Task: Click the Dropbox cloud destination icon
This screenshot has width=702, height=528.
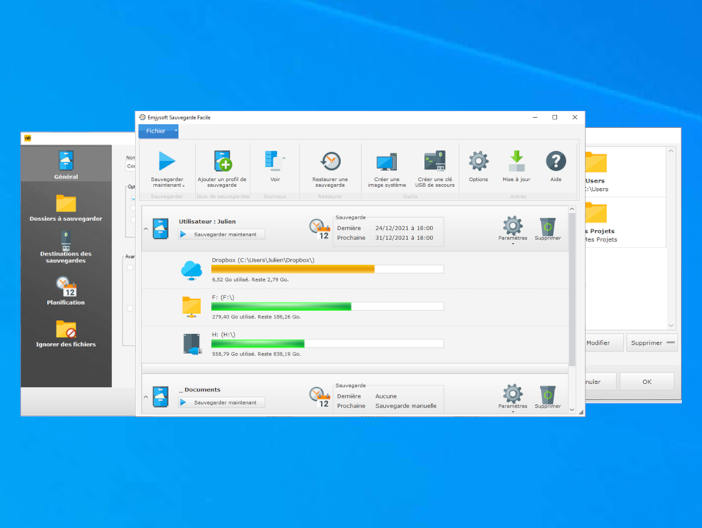Action: pos(192,270)
